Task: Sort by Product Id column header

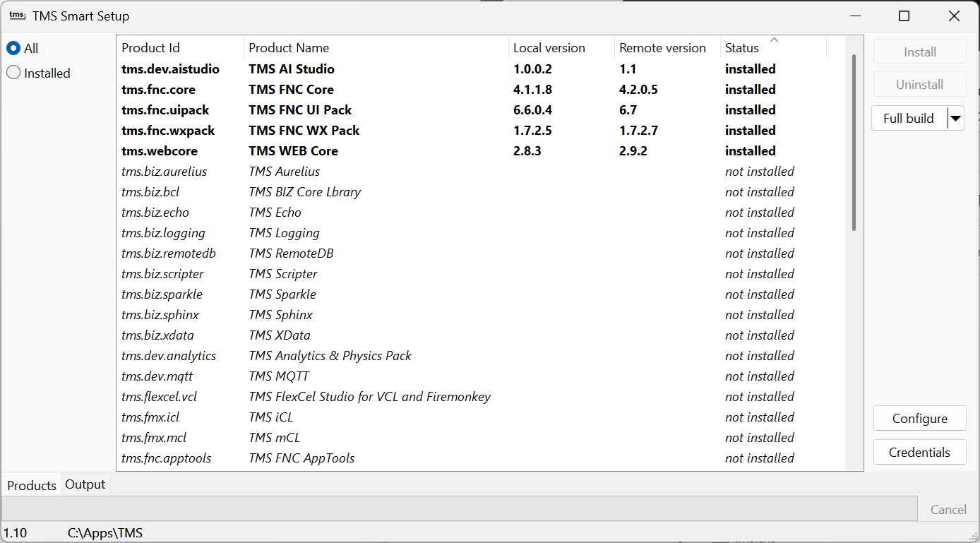Action: click(180, 48)
